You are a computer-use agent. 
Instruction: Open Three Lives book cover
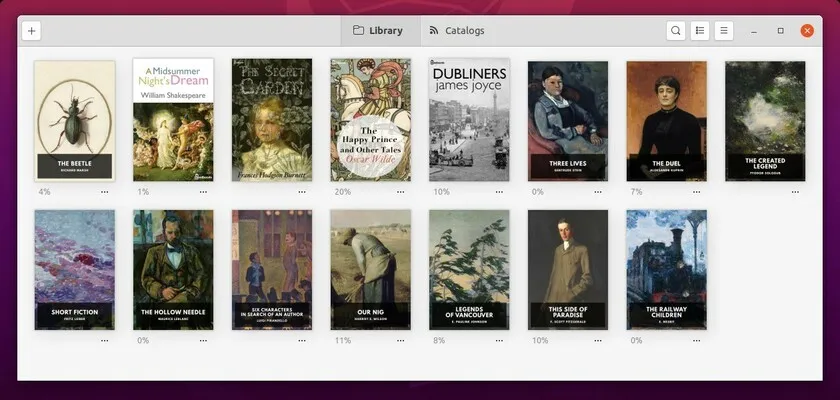(x=568, y=121)
